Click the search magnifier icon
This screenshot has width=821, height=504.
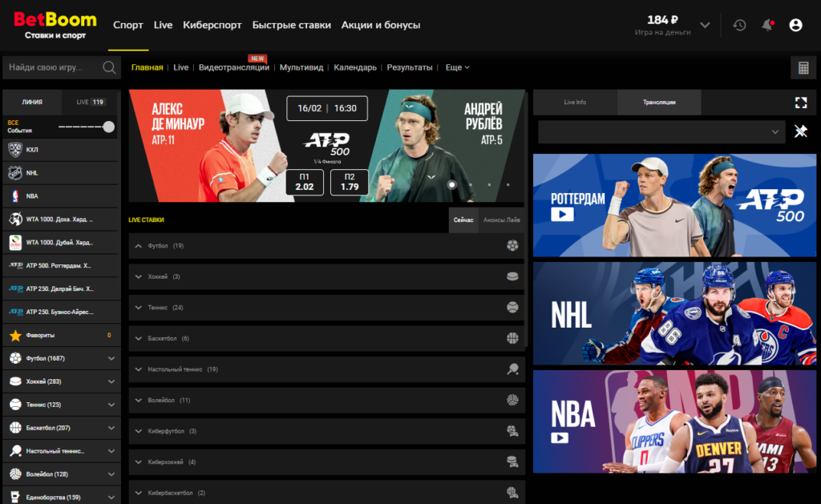109,67
